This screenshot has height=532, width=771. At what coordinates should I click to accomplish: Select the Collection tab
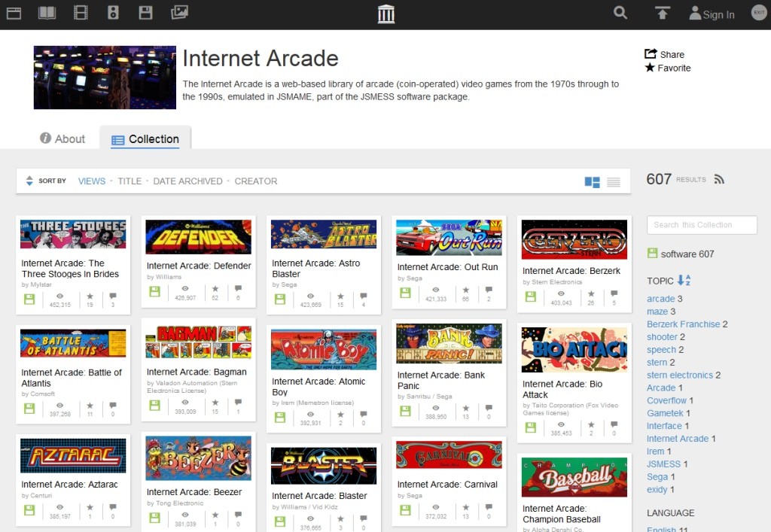[x=145, y=139]
